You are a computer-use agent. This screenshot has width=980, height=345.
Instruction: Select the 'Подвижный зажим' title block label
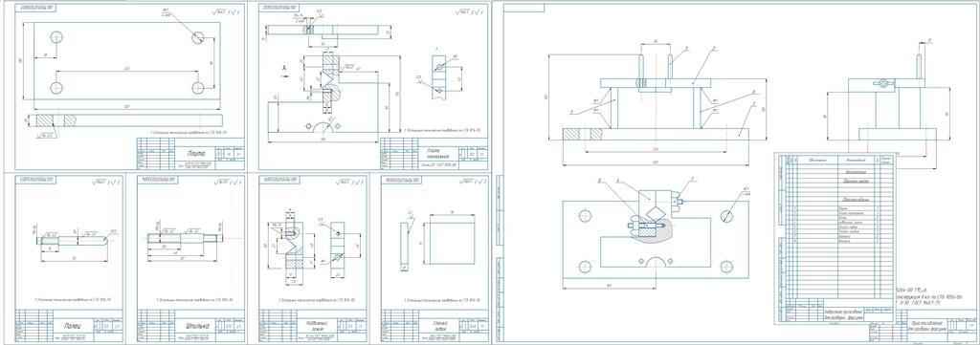pyautogui.click(x=309, y=326)
